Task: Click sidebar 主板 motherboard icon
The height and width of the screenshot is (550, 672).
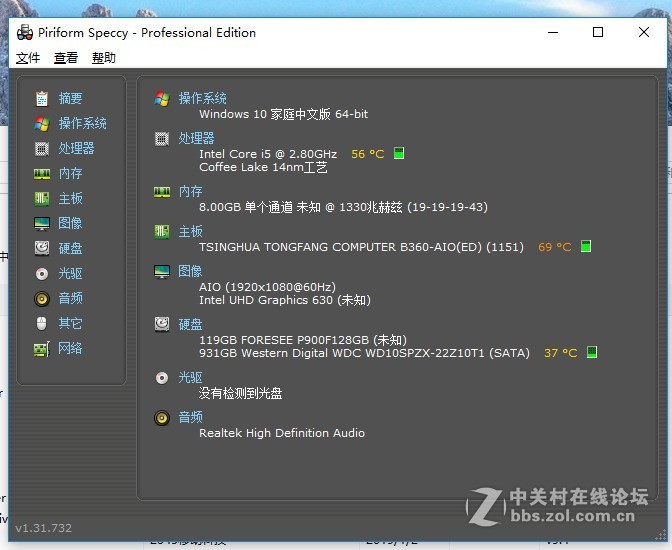Action: coord(42,198)
